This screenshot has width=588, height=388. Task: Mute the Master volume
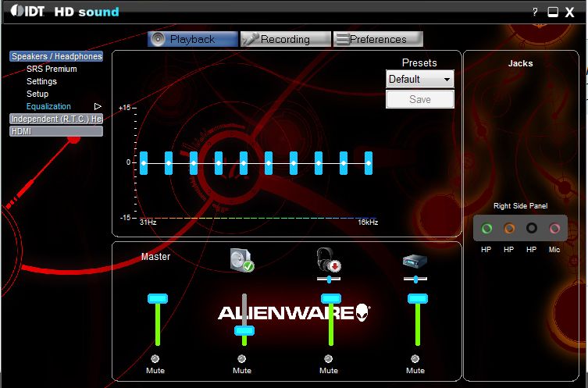(155, 359)
